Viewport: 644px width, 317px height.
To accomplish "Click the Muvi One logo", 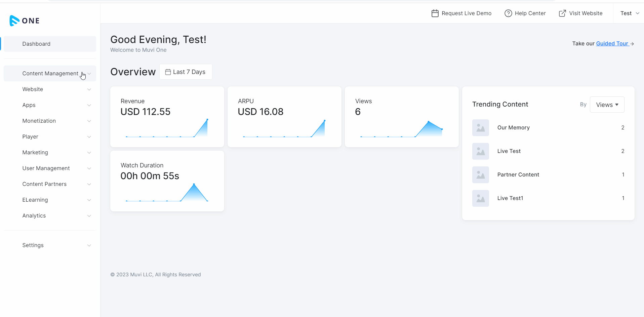I will pos(25,21).
